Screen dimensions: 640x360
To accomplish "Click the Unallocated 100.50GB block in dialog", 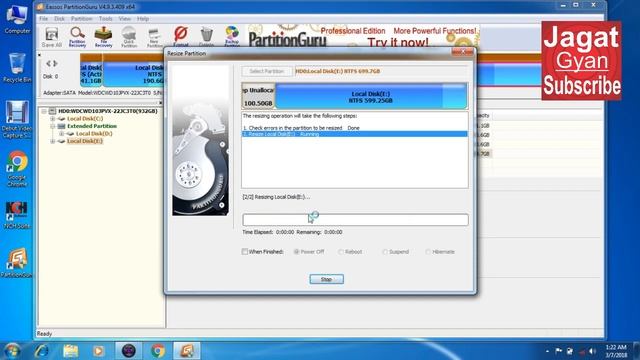I will (x=258, y=96).
